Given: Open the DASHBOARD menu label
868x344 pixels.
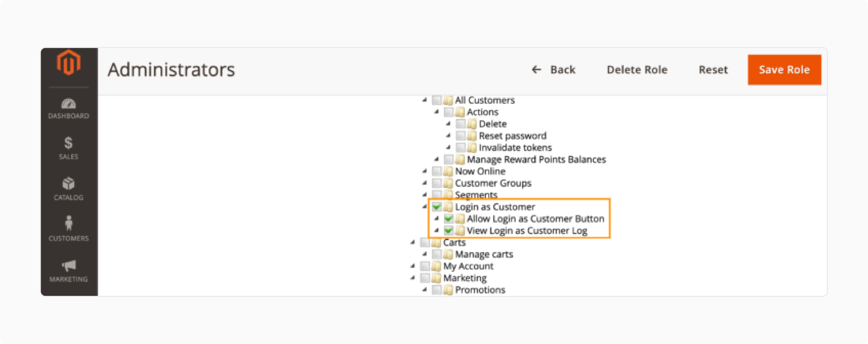Looking at the screenshot, I should tap(68, 116).
